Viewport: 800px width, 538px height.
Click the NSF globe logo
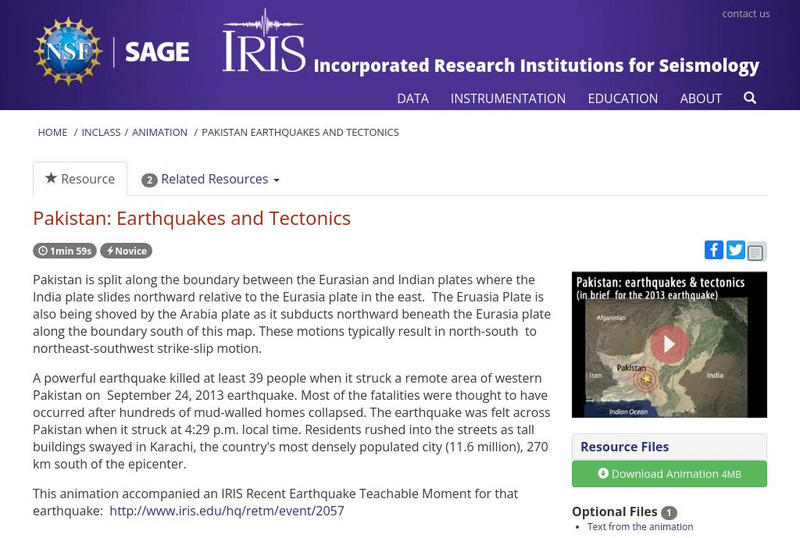click(x=68, y=51)
